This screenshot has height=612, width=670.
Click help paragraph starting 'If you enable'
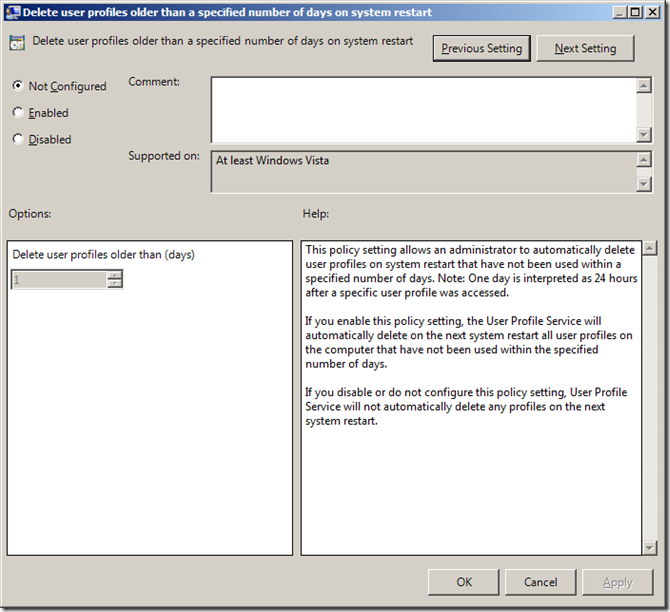pyautogui.click(x=468, y=342)
